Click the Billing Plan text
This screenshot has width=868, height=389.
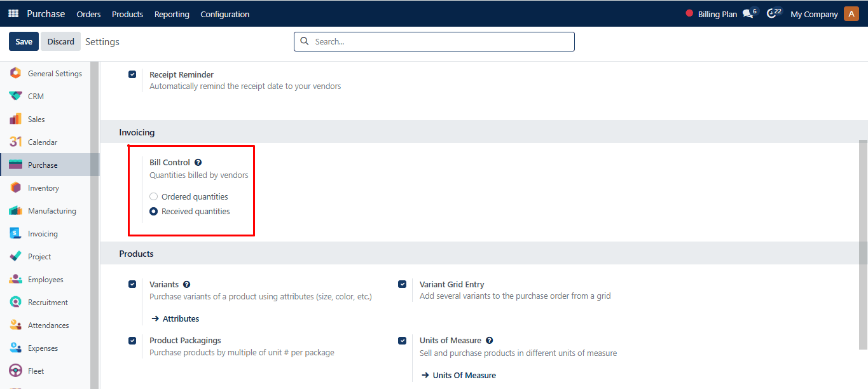tap(717, 14)
